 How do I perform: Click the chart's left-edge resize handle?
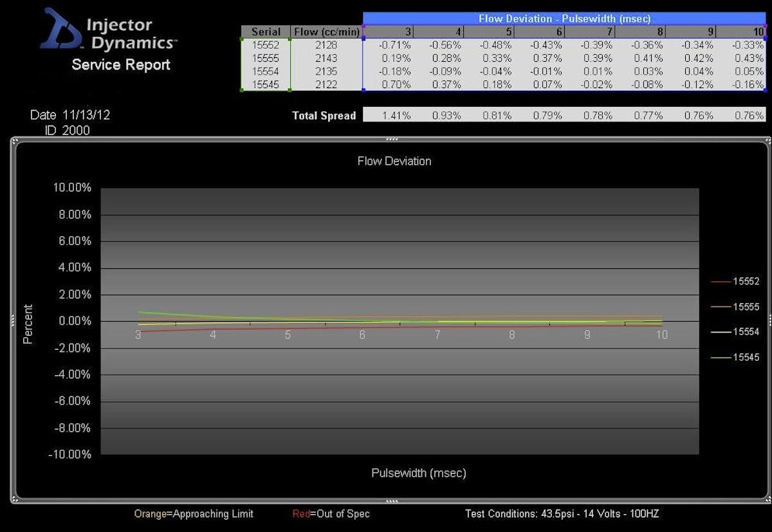point(12,320)
